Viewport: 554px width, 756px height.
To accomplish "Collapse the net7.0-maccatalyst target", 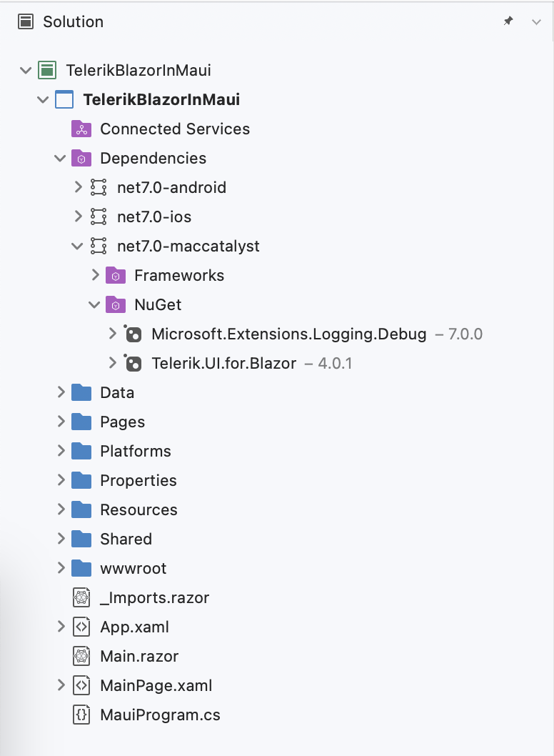I will tap(77, 247).
